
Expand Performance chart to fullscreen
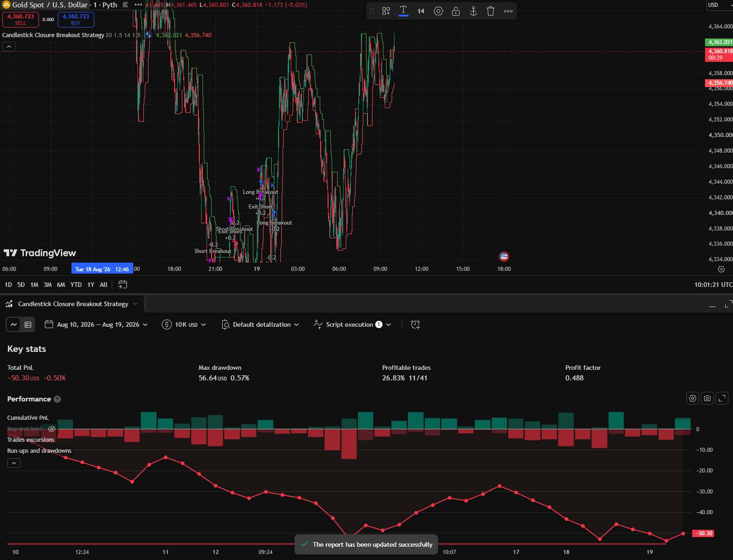(x=722, y=398)
